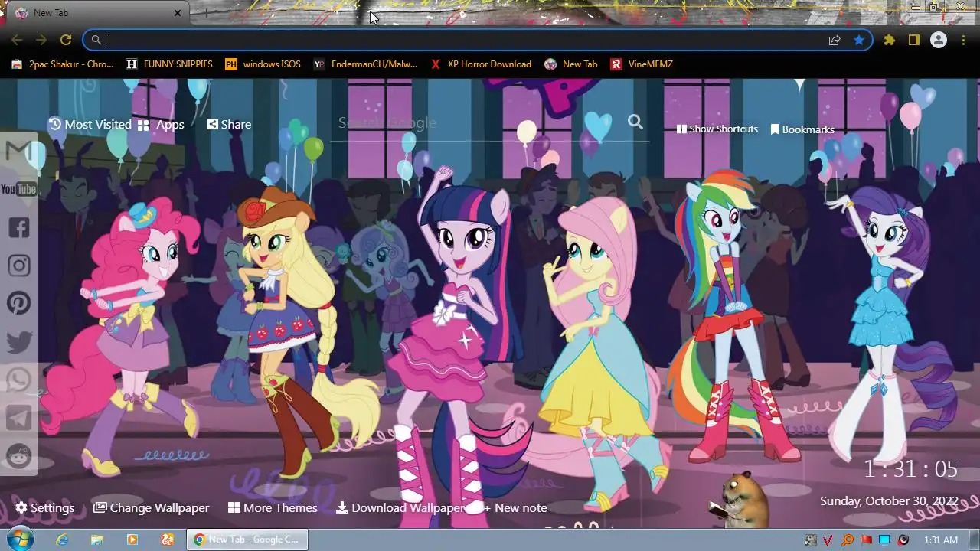Open the VineMEMZ bookmark
The image size is (980, 551).
pyautogui.click(x=642, y=64)
